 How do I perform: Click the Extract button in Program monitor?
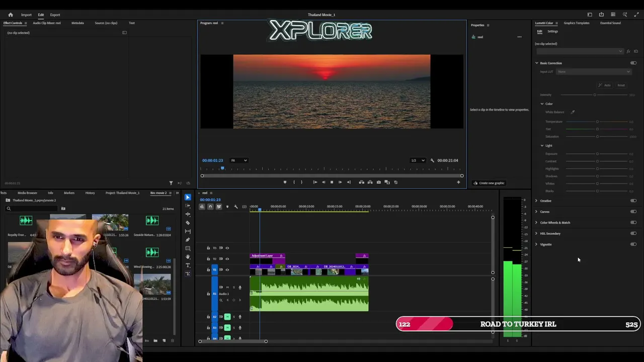coord(370,182)
